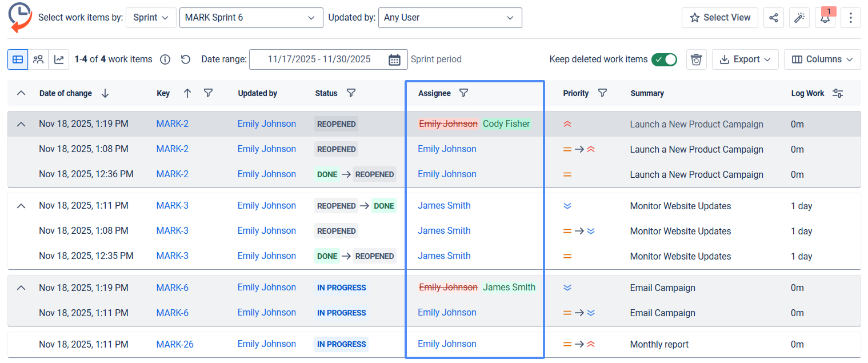Image resolution: width=868 pixels, height=363 pixels.
Task: Switch to the table list view icon
Action: pos(18,59)
